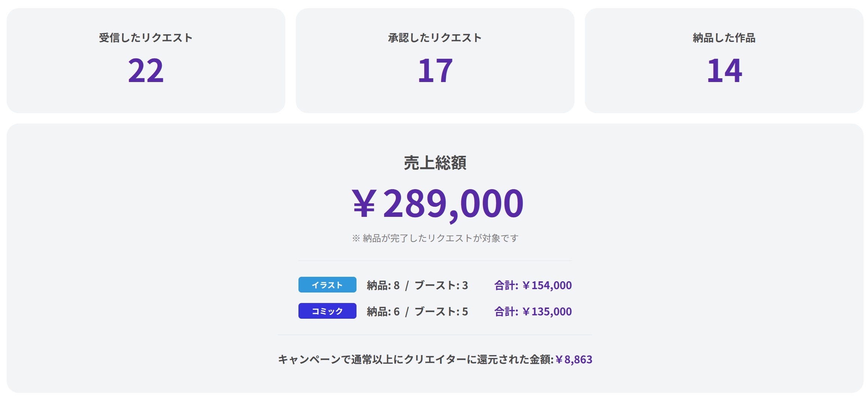Image resolution: width=868 pixels, height=400 pixels.
Task: Select the approved requests count 17
Action: (435, 70)
